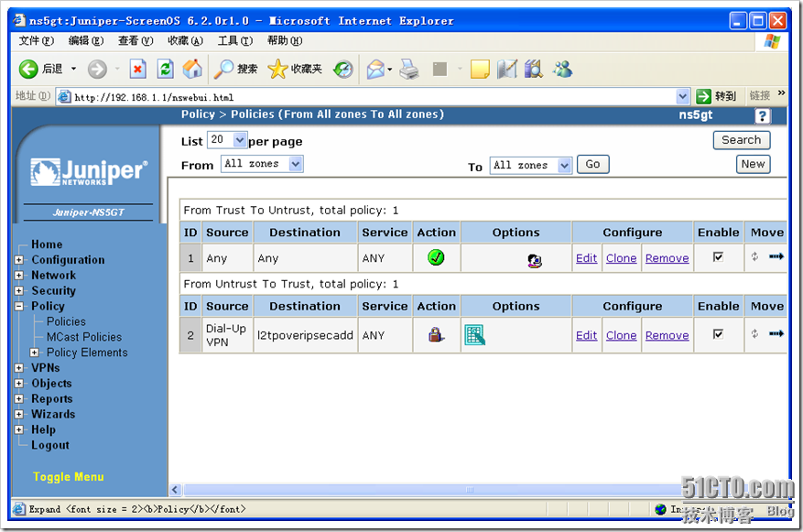Image resolution: width=803 pixels, height=532 pixels.
Task: Click the IE Back arrow button
Action: (x=28, y=69)
